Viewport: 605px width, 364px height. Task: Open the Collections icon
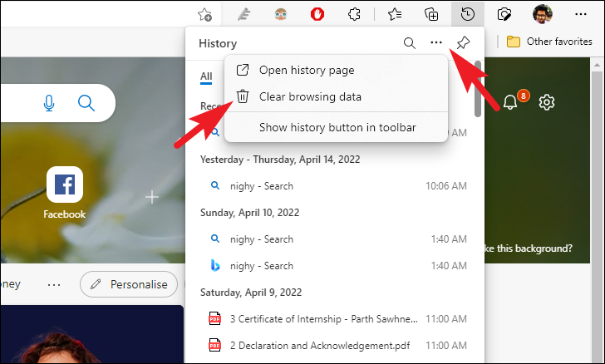pos(431,15)
